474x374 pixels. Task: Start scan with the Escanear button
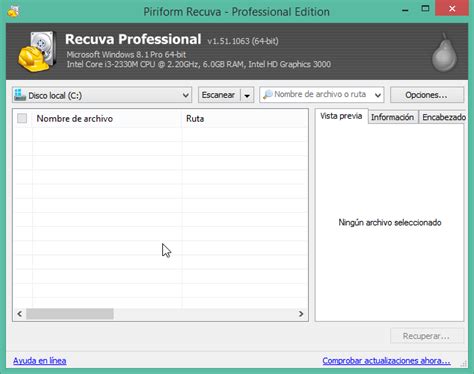pyautogui.click(x=219, y=95)
